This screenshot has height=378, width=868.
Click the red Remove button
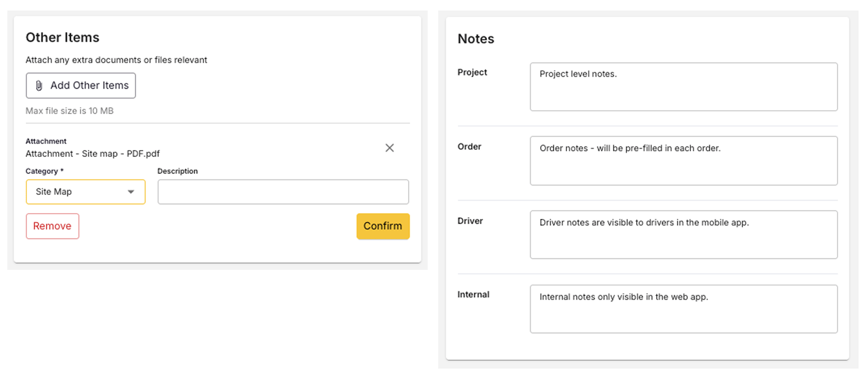point(53,226)
